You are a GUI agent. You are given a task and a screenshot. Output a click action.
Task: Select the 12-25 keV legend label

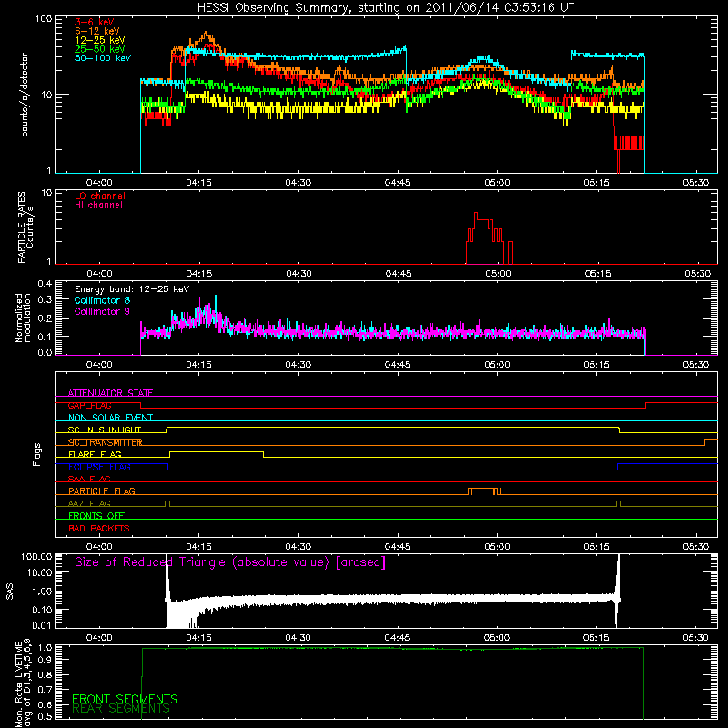[x=100, y=40]
